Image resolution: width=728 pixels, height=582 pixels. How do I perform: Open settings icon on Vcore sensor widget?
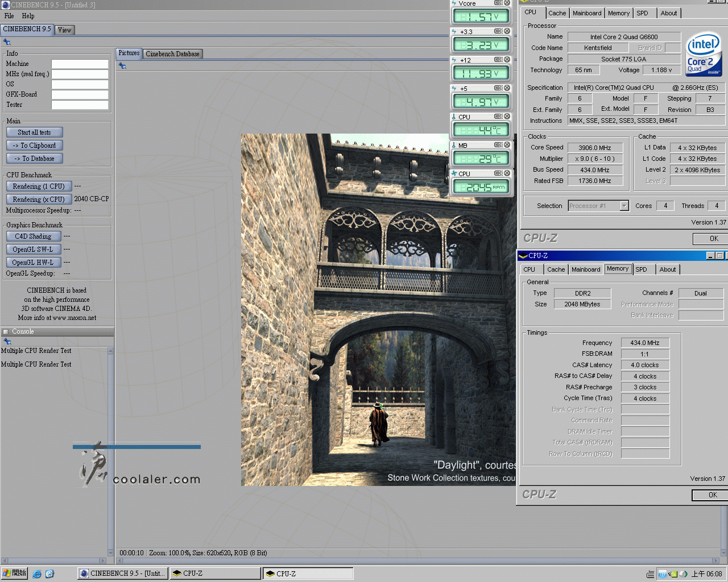click(x=498, y=3)
